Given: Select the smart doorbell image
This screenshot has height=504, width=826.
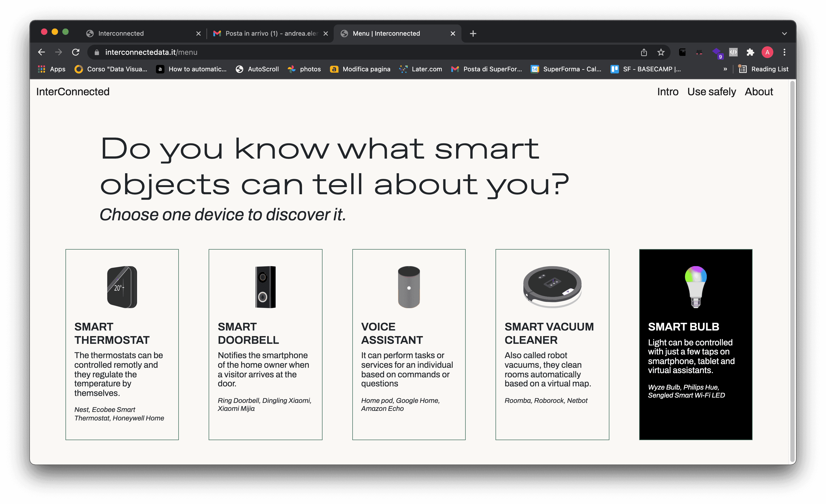Looking at the screenshot, I should [265, 287].
